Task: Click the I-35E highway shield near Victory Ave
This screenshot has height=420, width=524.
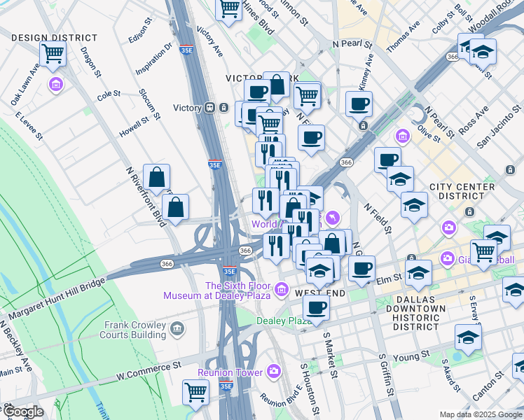Action: click(186, 50)
